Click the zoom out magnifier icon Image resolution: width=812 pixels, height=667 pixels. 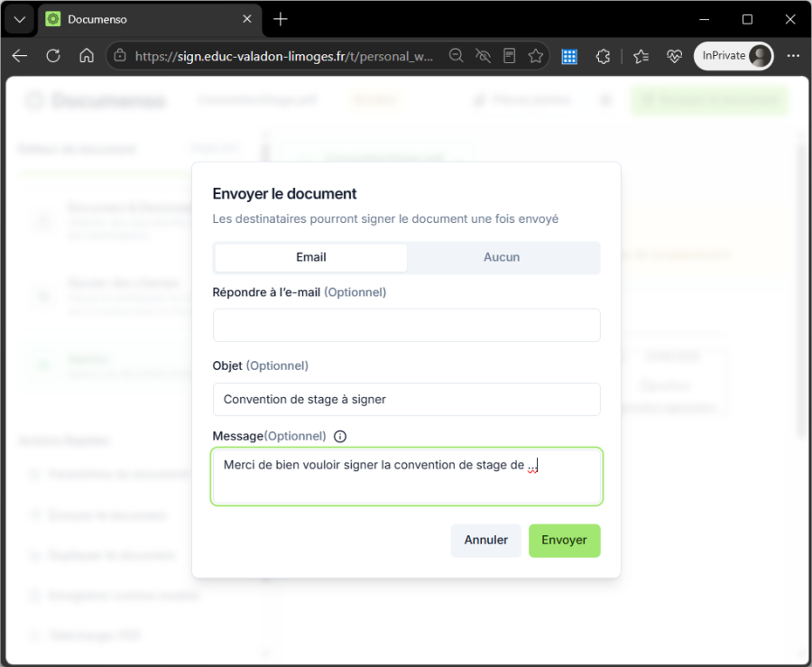[x=456, y=55]
